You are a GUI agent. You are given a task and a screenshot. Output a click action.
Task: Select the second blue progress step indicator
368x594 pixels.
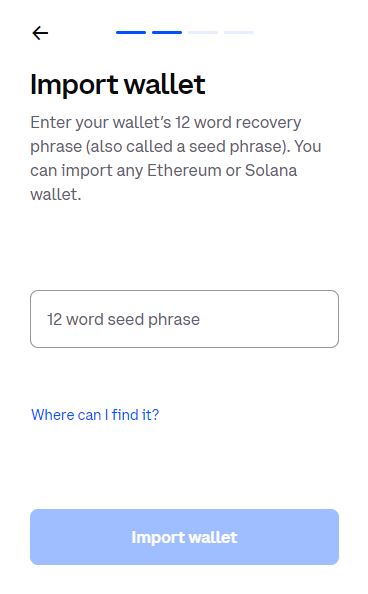coord(167,33)
